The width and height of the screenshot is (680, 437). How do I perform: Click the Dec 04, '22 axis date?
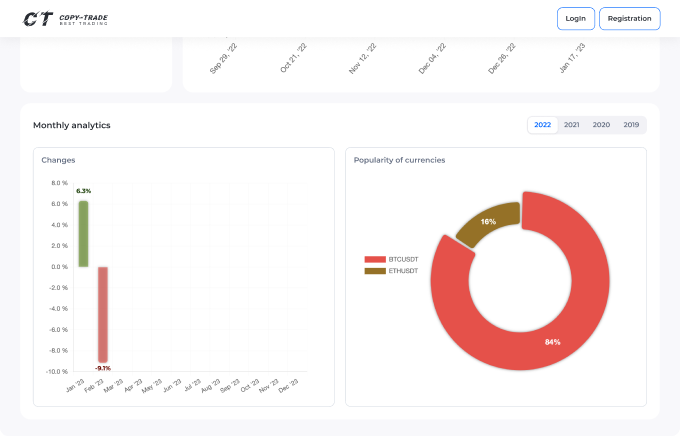click(x=432, y=59)
